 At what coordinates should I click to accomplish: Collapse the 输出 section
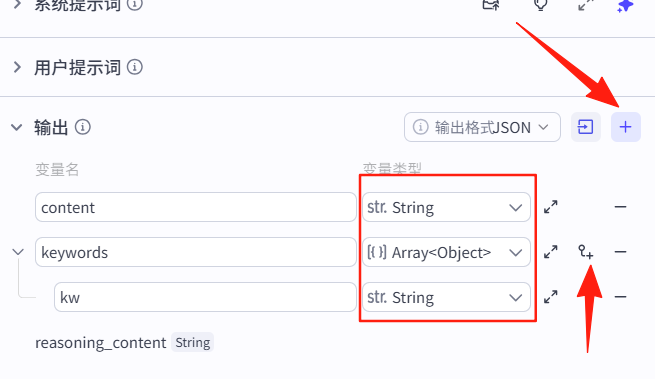click(x=17, y=127)
